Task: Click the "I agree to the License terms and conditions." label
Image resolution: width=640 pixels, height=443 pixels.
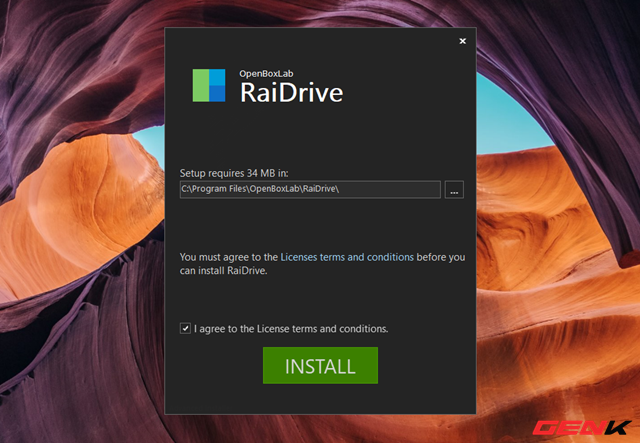Action: point(291,329)
